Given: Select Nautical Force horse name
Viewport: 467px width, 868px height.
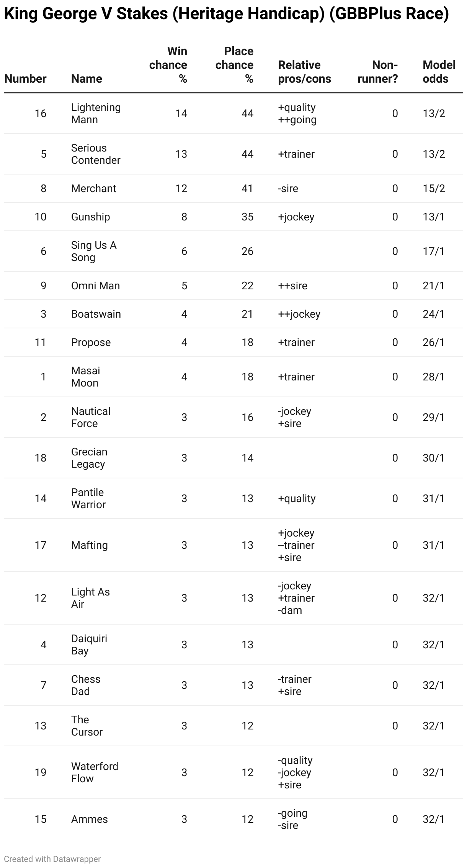Looking at the screenshot, I should (x=91, y=417).
